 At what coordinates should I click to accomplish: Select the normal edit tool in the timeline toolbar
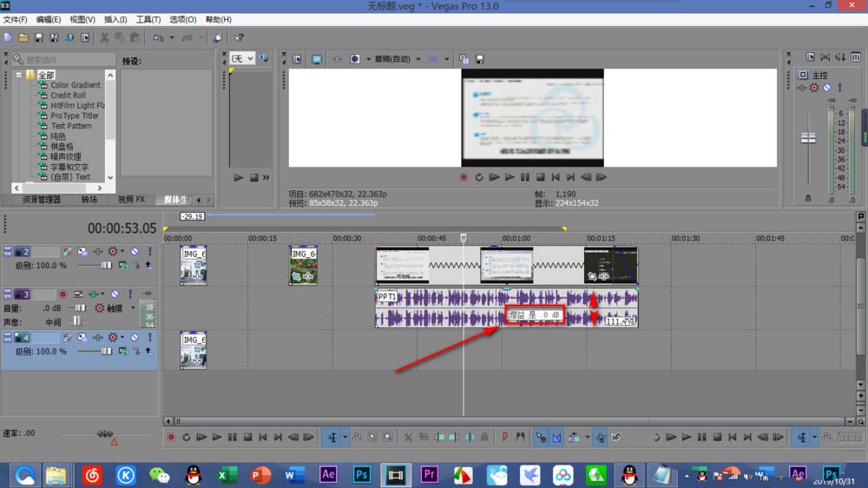point(331,438)
